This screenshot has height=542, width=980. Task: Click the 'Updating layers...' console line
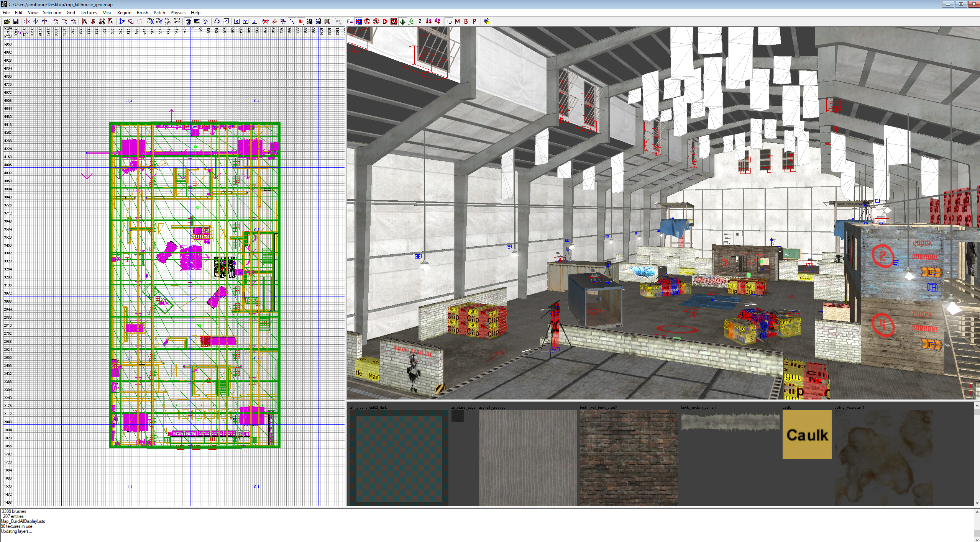coord(16,531)
